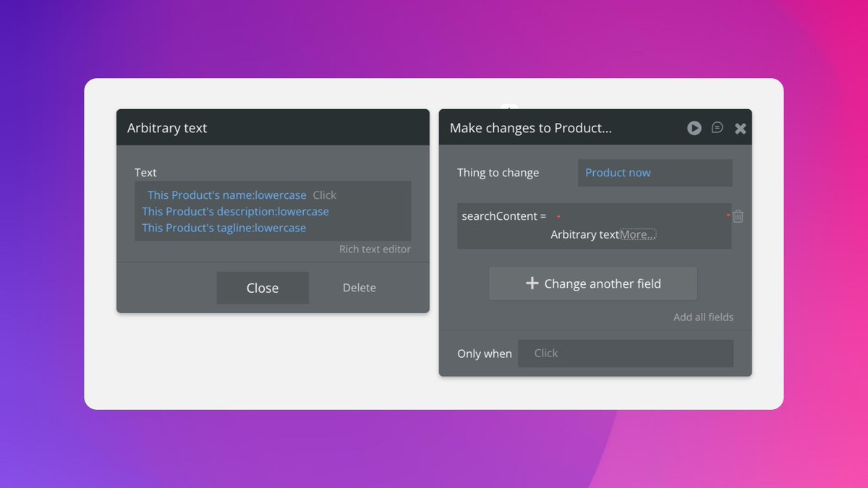The height and width of the screenshot is (488, 868).
Task: Open the 'Product now' thing to change field
Action: 655,173
